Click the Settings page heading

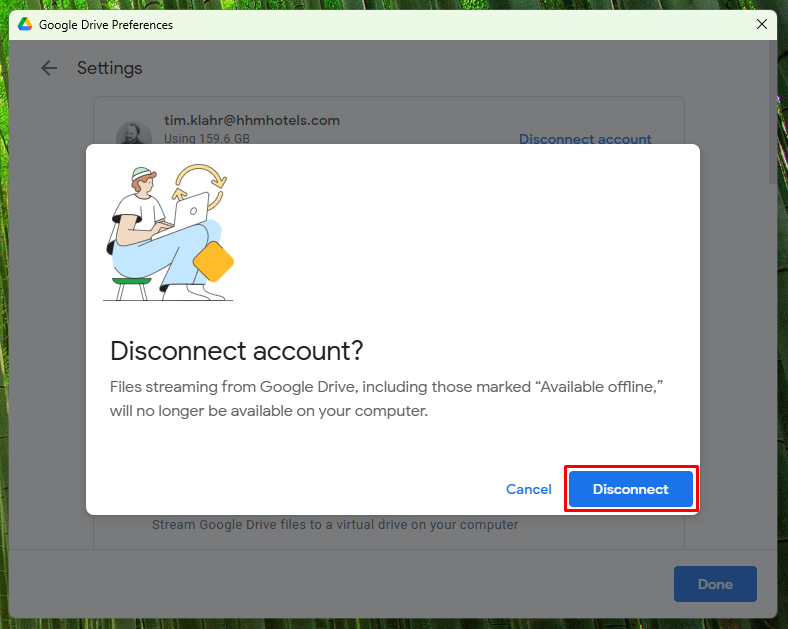tap(110, 68)
